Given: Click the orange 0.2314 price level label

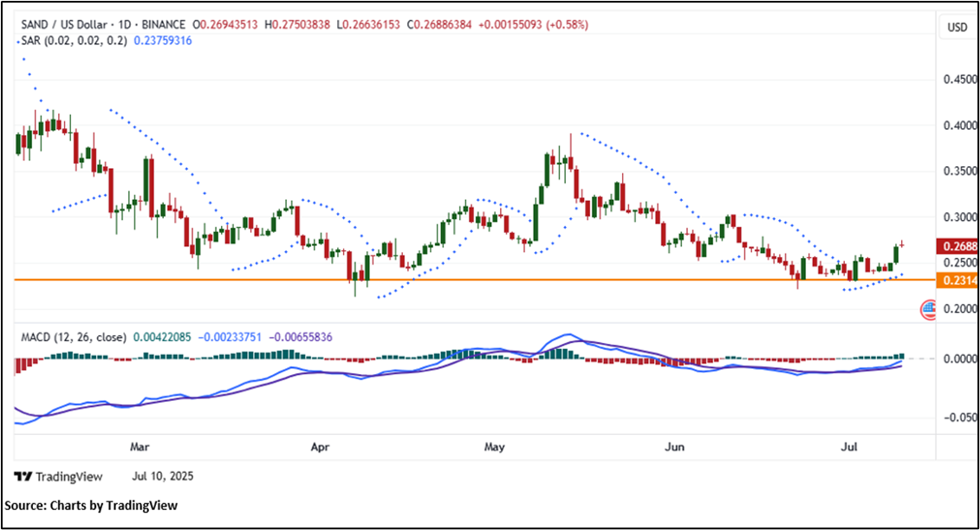Looking at the screenshot, I should point(957,281).
